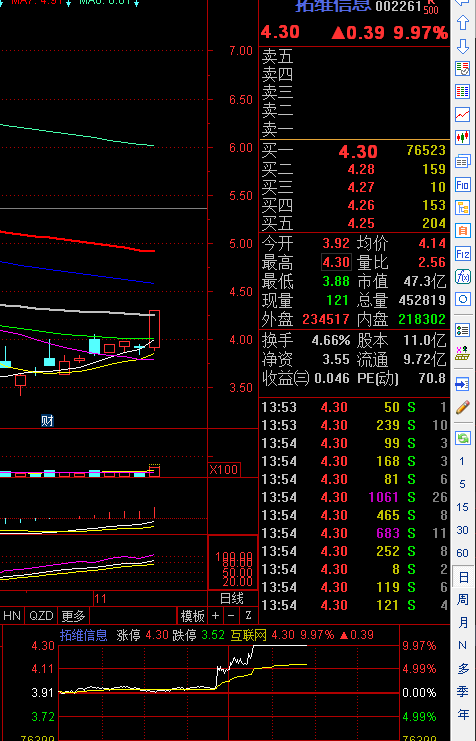Viewport: 476px width, 741px height.
Task: Click the 买一 price 4.30
Action: point(358,151)
